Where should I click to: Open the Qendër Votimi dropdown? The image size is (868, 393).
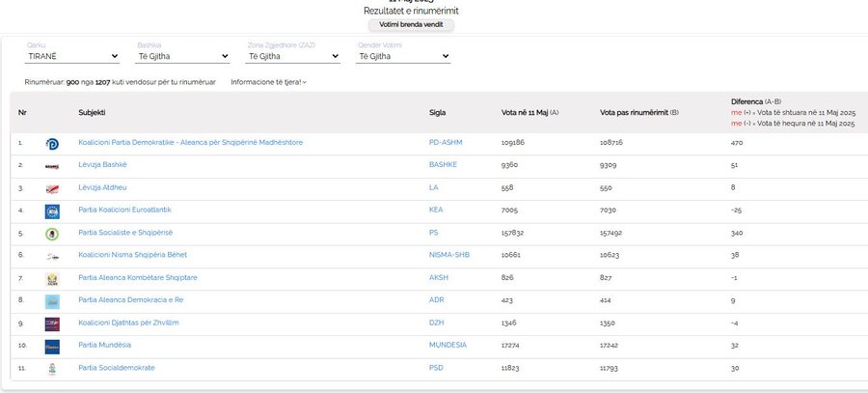403,56
